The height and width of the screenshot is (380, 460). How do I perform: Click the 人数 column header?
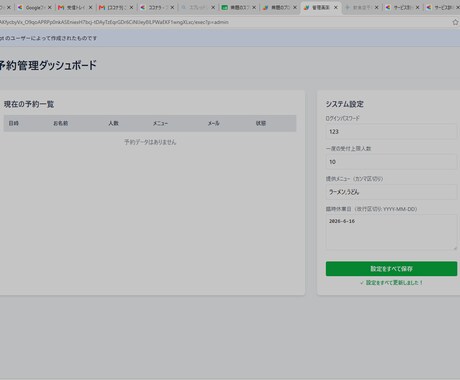[113, 123]
